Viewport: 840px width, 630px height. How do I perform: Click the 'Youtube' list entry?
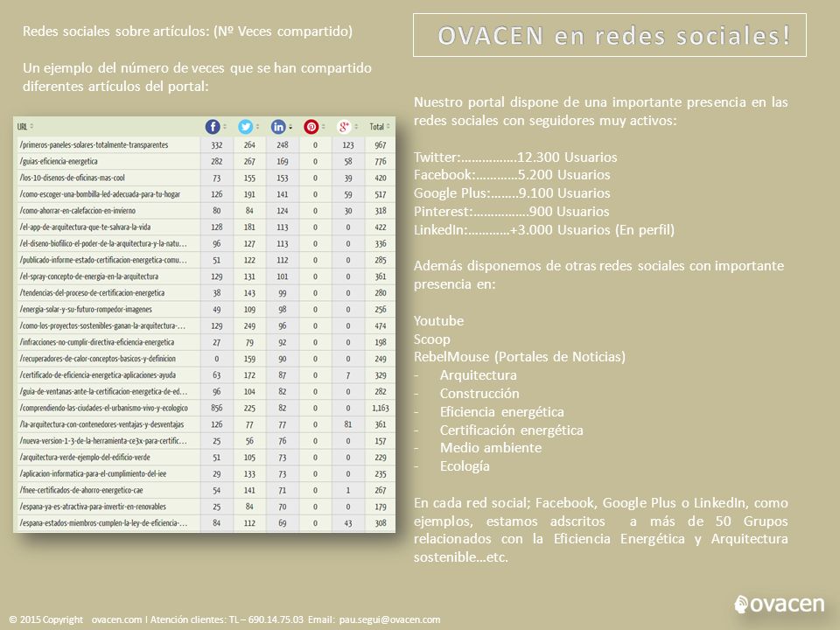click(438, 321)
